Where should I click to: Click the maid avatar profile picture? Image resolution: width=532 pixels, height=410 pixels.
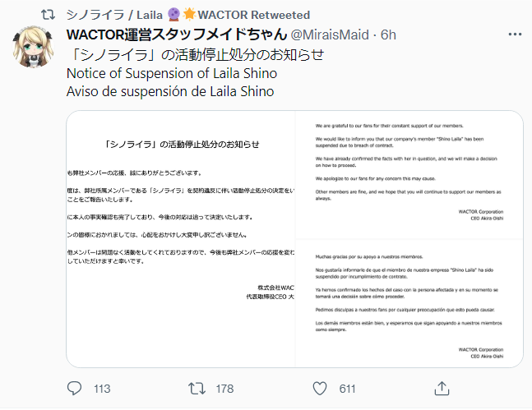point(33,47)
